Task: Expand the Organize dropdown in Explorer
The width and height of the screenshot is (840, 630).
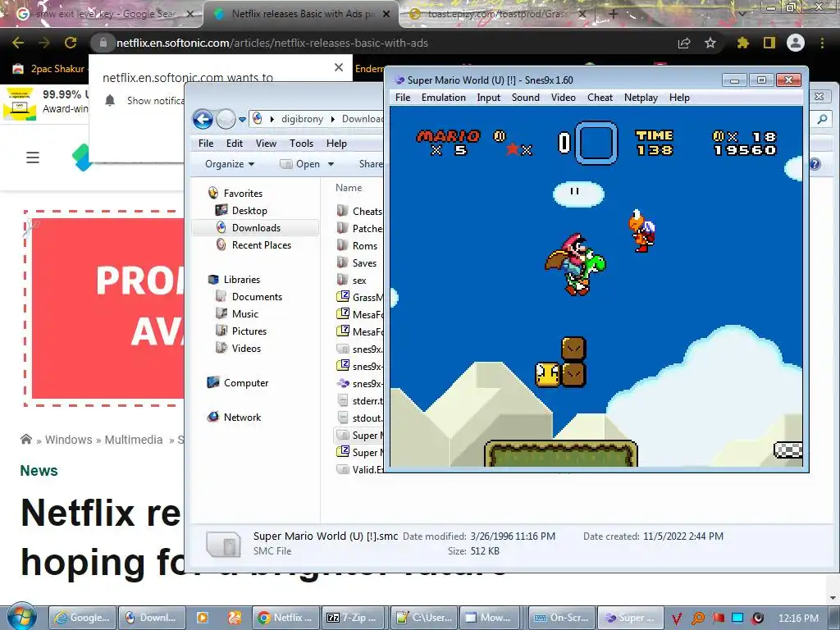Action: click(230, 164)
